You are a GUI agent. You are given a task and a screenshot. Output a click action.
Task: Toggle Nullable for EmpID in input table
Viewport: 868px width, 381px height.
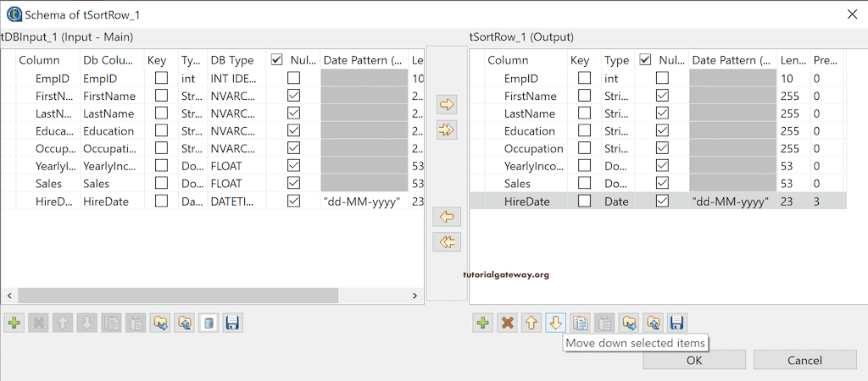point(294,79)
